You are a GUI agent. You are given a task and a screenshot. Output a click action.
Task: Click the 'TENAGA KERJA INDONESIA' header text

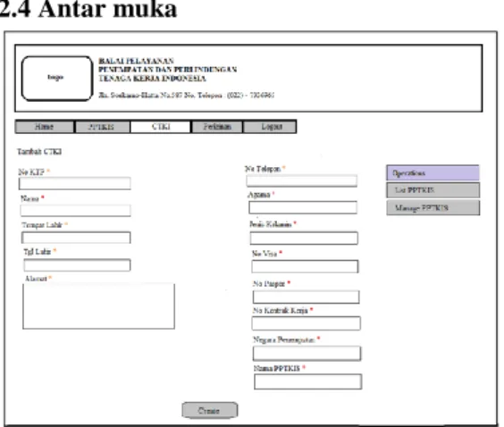click(x=152, y=79)
